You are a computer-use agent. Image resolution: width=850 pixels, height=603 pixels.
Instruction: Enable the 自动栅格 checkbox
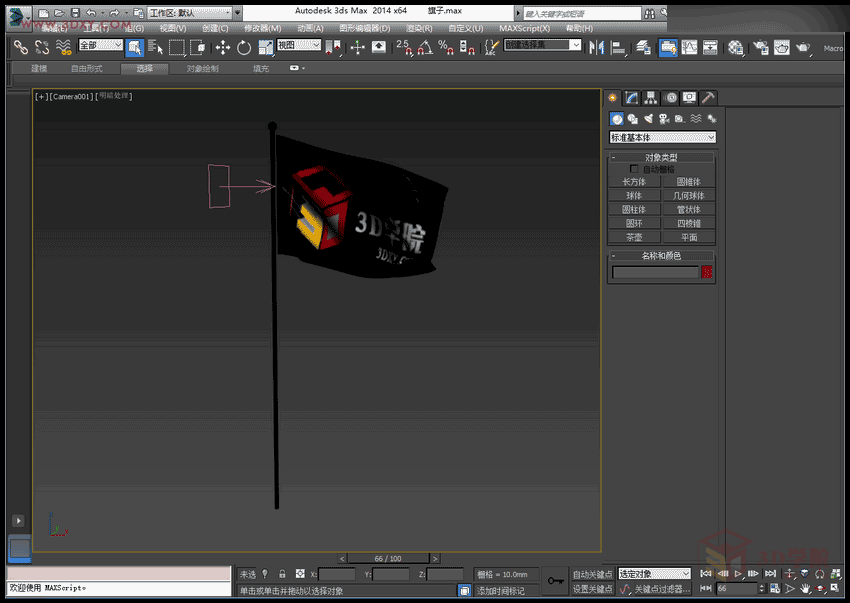click(634, 169)
